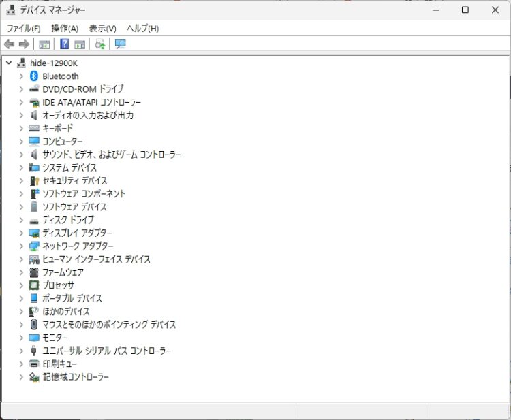
Task: Expand the ほかのデバイス category
Action: (21, 312)
